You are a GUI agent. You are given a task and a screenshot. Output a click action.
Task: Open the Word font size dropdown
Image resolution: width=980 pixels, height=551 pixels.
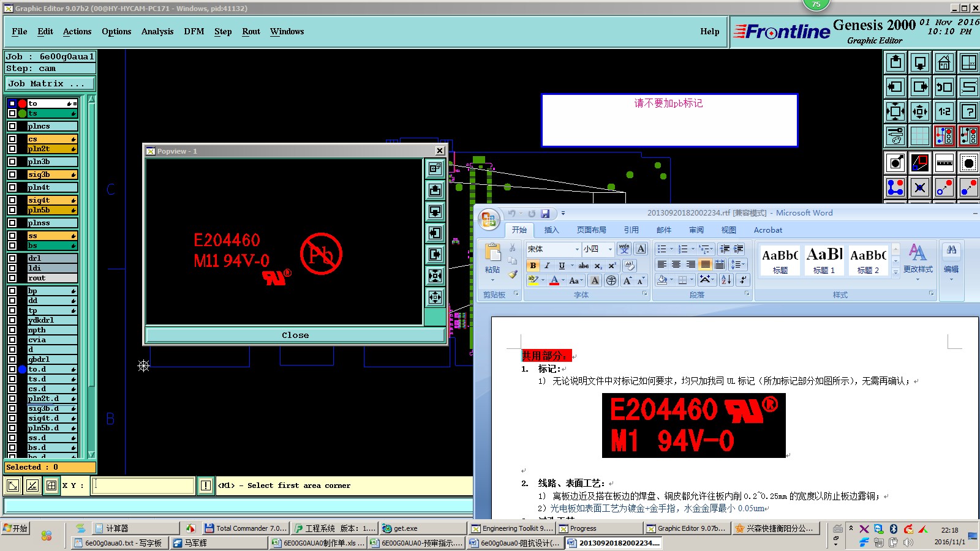610,249
